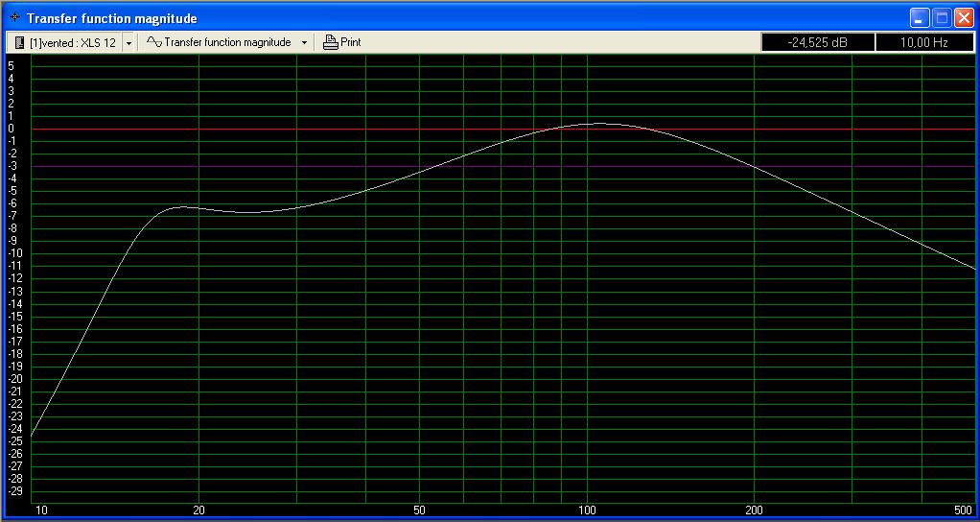Minimize the Transfer function magnitude window
This screenshot has width=980, height=522.
click(x=920, y=18)
